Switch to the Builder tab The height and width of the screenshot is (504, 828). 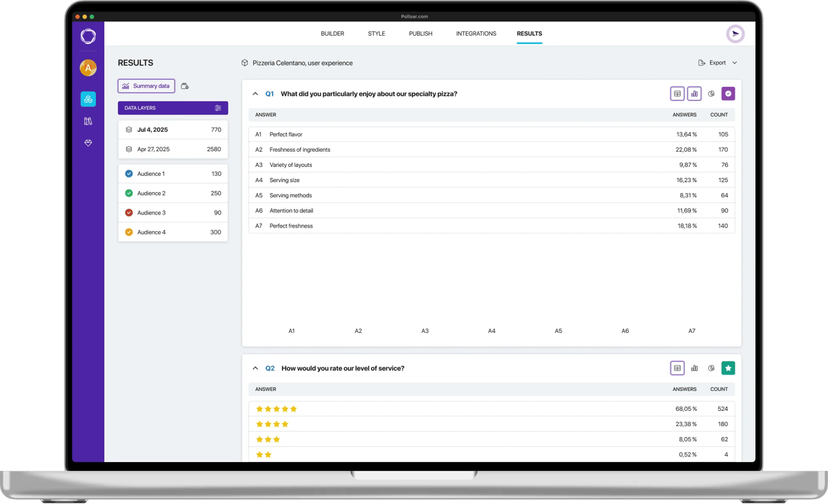pyautogui.click(x=333, y=34)
